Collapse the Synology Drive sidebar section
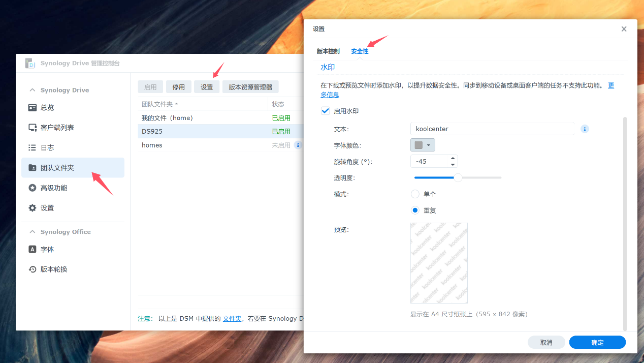The height and width of the screenshot is (363, 644). click(33, 90)
